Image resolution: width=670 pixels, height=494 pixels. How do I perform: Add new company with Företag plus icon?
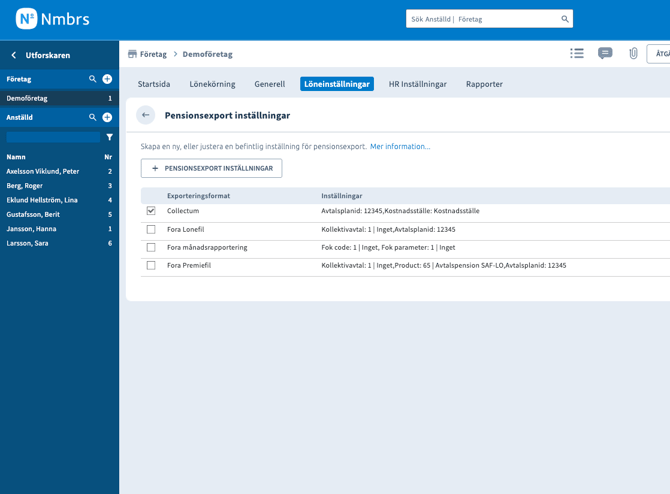pyautogui.click(x=107, y=79)
